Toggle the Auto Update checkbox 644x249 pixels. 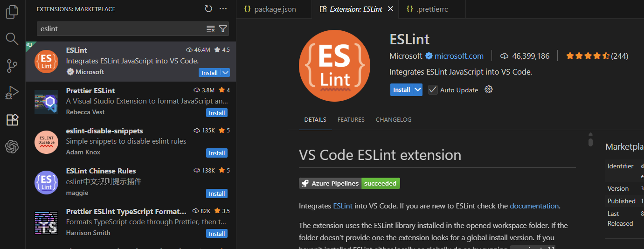tap(433, 90)
